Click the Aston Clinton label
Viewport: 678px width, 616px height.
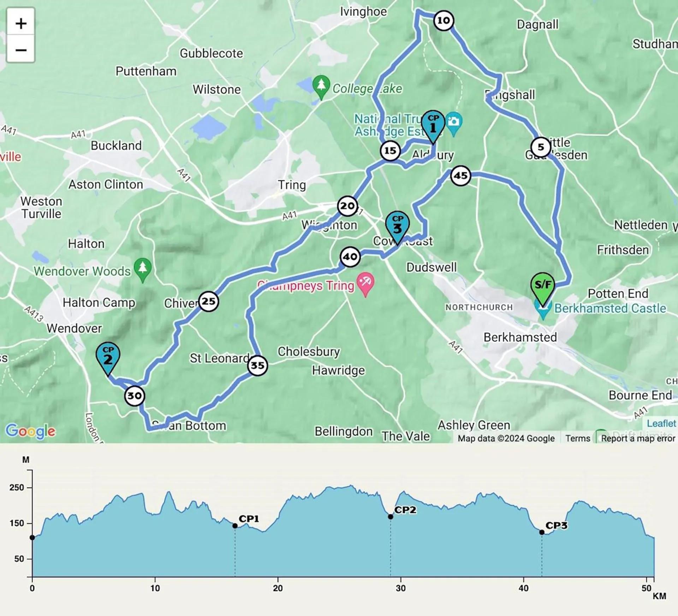(x=106, y=184)
